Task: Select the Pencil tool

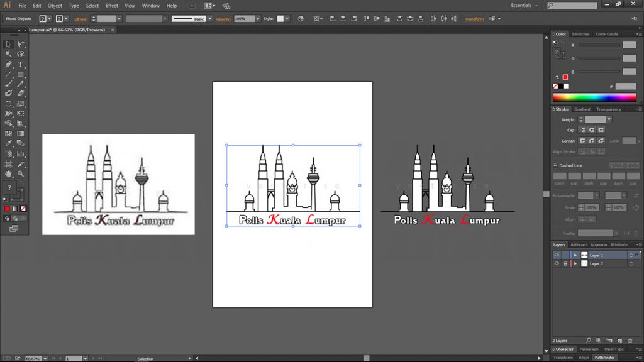Action: point(21,84)
